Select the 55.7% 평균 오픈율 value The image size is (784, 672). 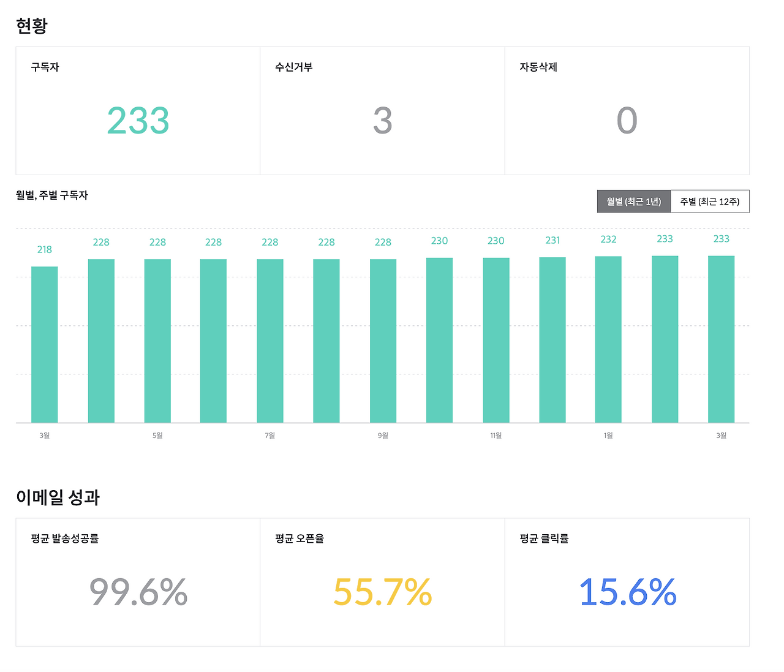382,592
